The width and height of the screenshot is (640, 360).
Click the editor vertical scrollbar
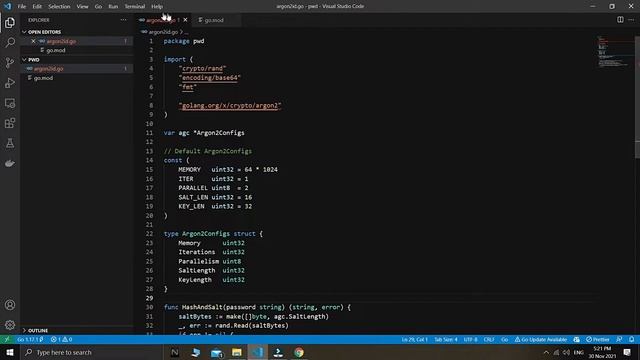coord(638,98)
